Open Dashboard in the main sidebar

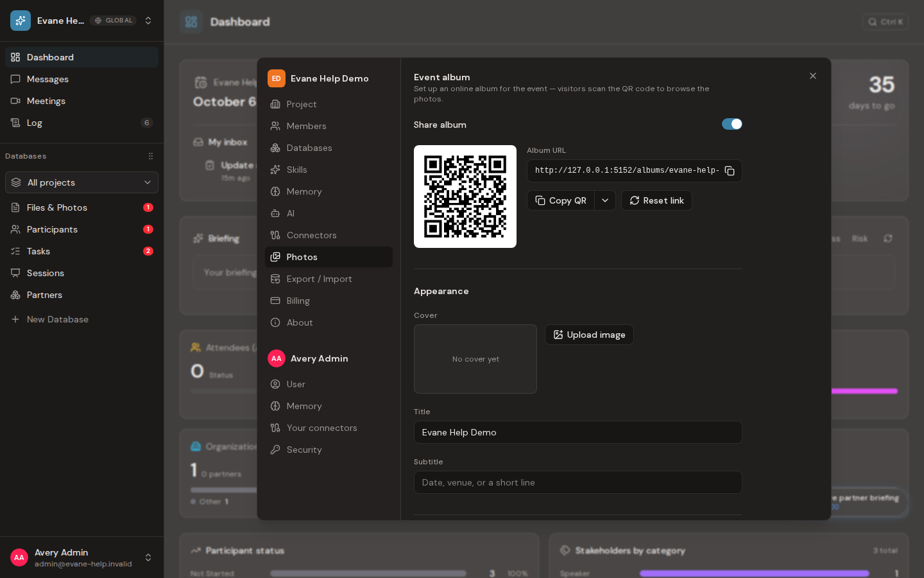(81, 57)
